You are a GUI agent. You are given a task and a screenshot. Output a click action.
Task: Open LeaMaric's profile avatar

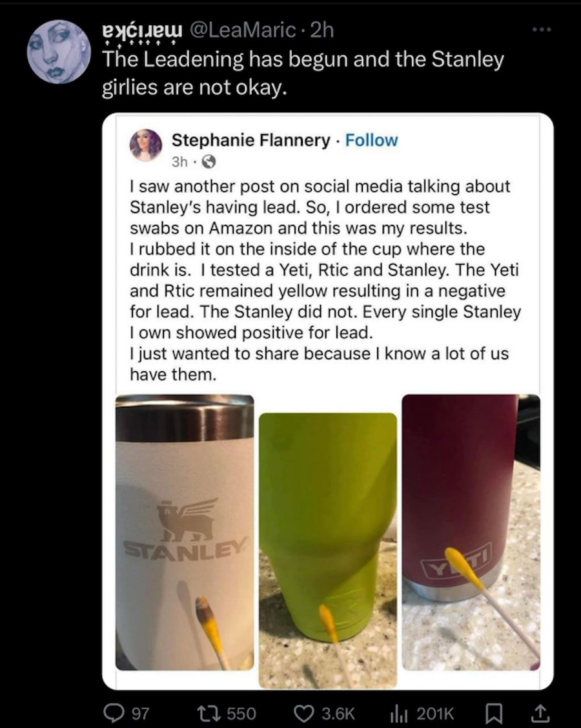pyautogui.click(x=59, y=52)
